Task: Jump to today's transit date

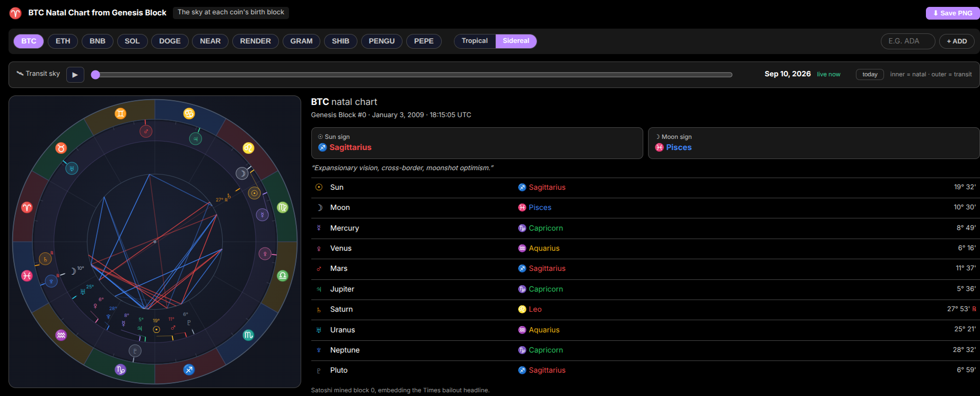Action: click(x=870, y=75)
